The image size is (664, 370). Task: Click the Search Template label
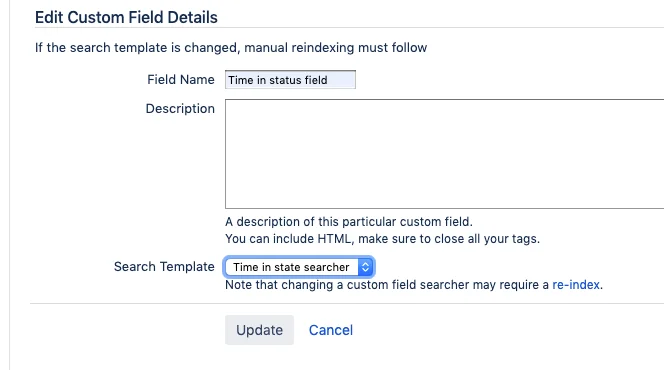164,267
